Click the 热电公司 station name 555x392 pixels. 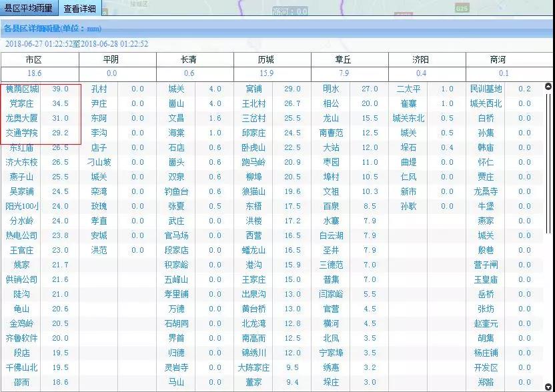(21, 235)
